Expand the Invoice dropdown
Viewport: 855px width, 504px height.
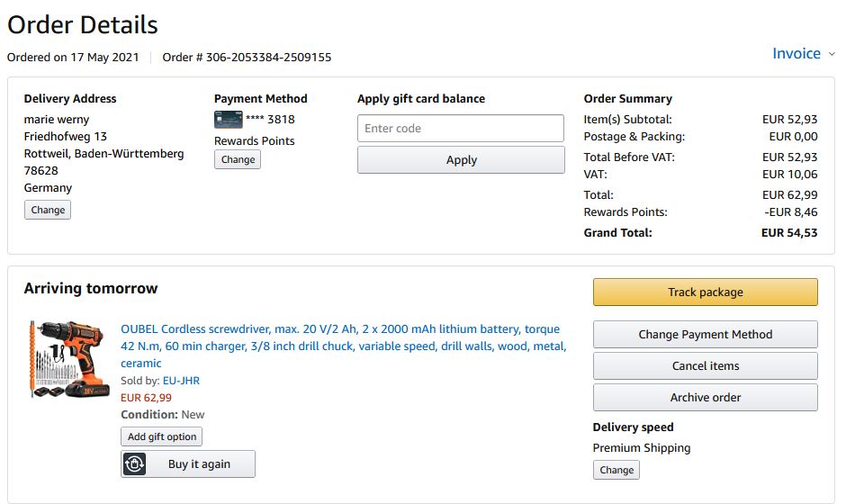coord(796,54)
